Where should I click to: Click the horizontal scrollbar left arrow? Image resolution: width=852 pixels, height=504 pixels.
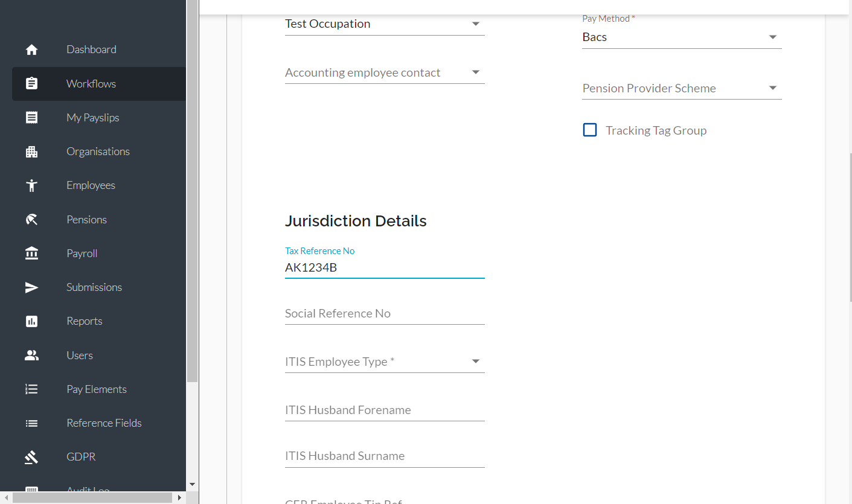pos(7,497)
